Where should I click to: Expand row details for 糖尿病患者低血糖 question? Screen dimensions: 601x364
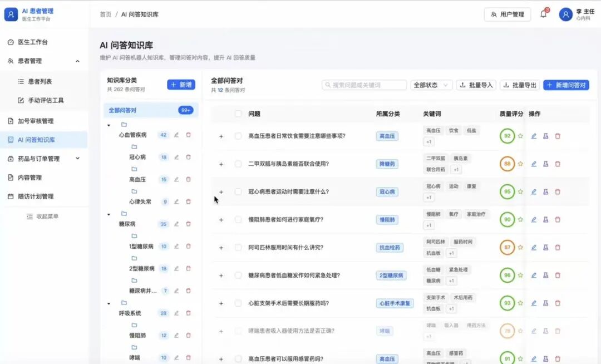click(x=221, y=276)
